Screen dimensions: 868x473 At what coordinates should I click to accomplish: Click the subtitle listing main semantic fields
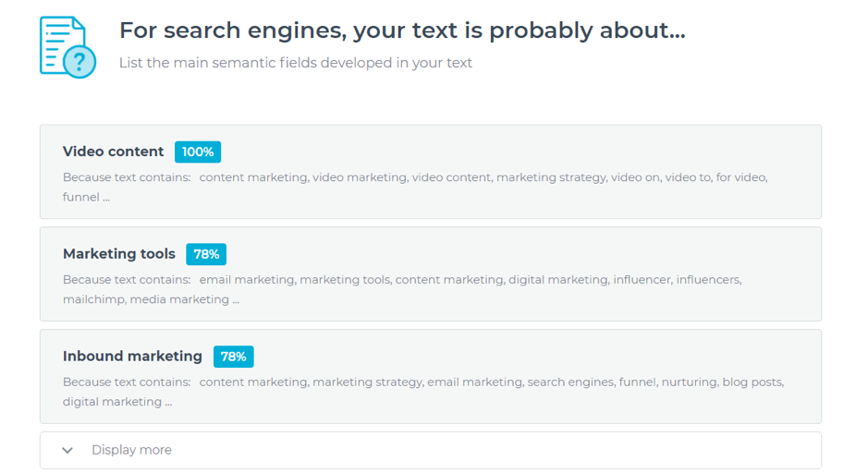pos(296,63)
